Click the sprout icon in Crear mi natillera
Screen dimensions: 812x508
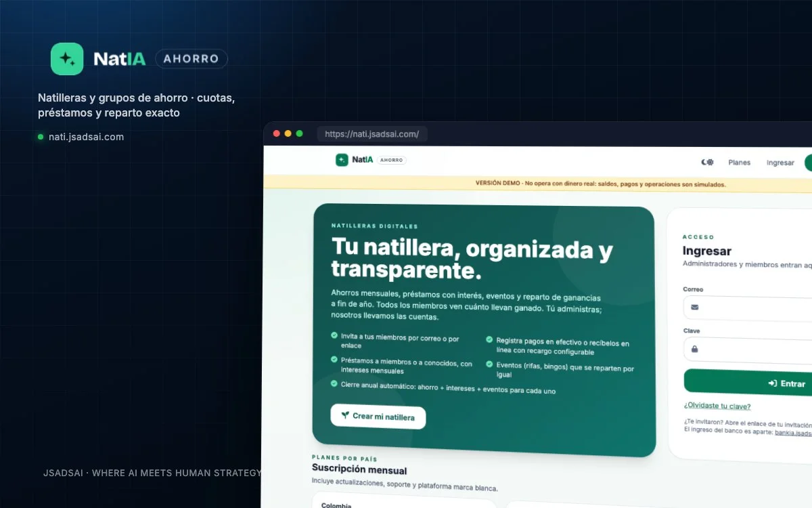coord(345,415)
